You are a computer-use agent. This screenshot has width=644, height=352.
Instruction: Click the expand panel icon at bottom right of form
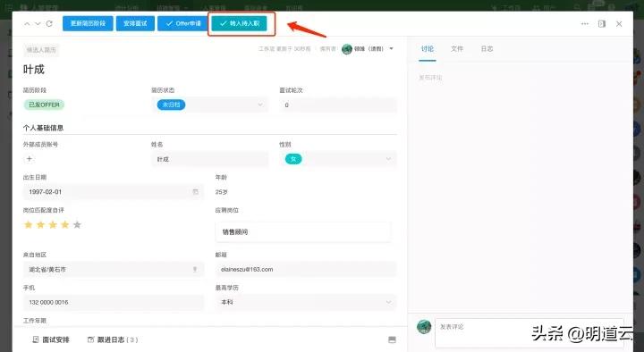point(392,339)
